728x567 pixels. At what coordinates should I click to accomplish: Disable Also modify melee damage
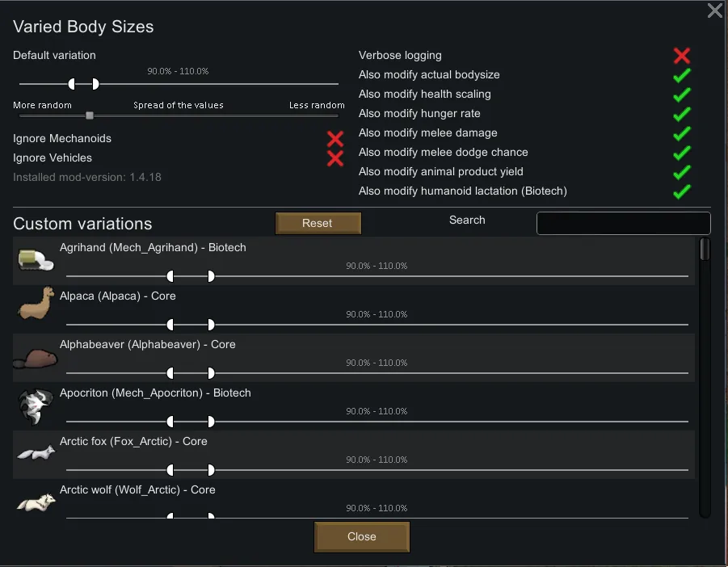(x=682, y=133)
